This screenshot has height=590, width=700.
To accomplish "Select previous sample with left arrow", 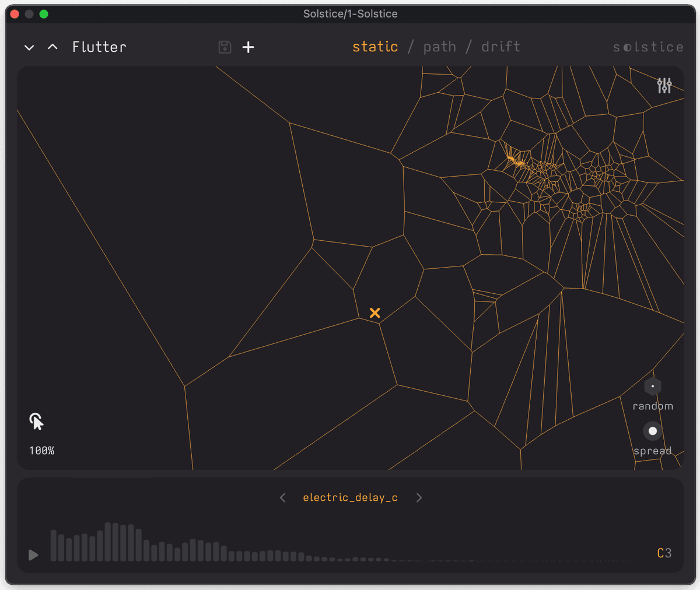I will (x=283, y=497).
